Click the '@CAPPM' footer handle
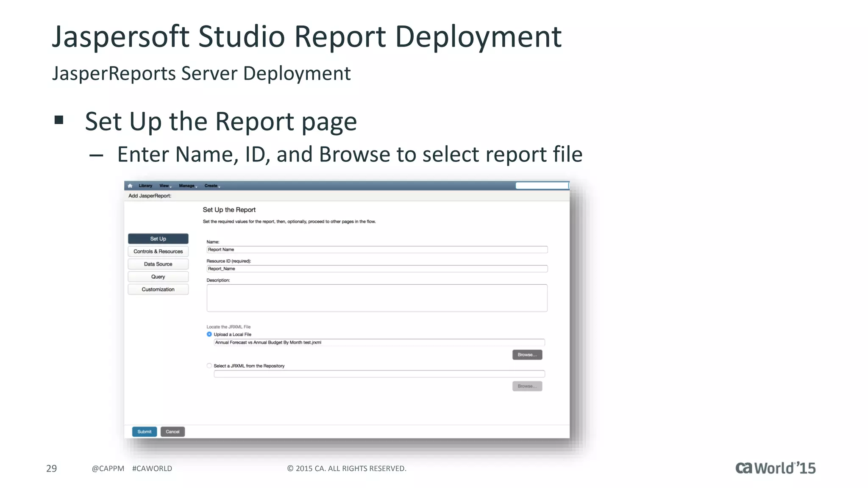Viewport: 868px width, 488px height. [x=108, y=469]
